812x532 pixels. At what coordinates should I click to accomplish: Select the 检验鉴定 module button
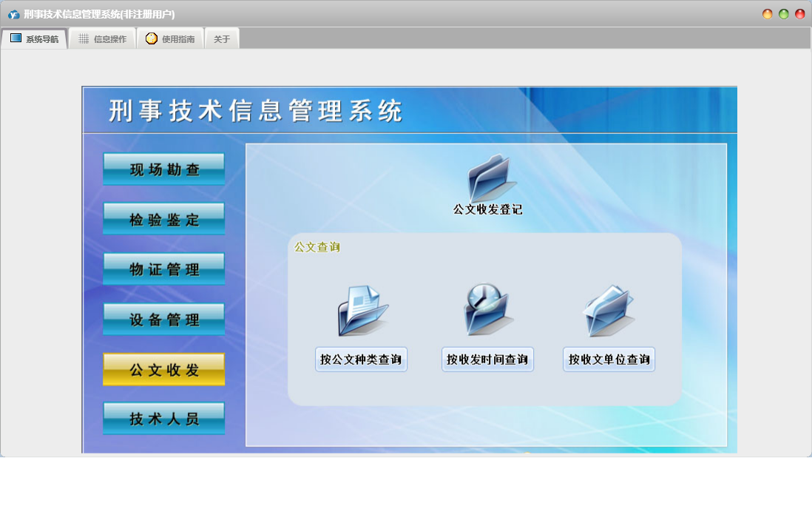[163, 218]
